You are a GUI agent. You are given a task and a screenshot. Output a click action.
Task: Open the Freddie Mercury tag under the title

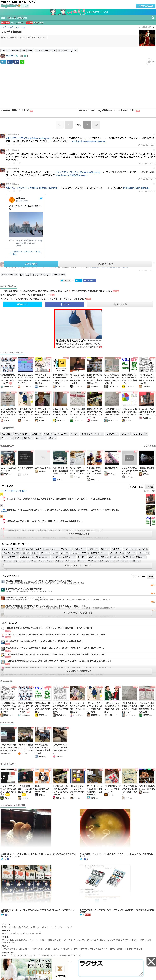point(65,51)
